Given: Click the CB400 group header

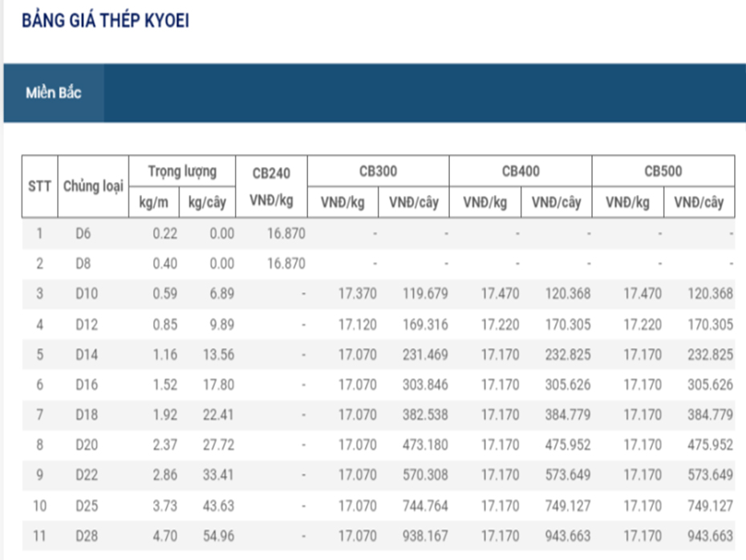Looking at the screenshot, I should tap(521, 171).
